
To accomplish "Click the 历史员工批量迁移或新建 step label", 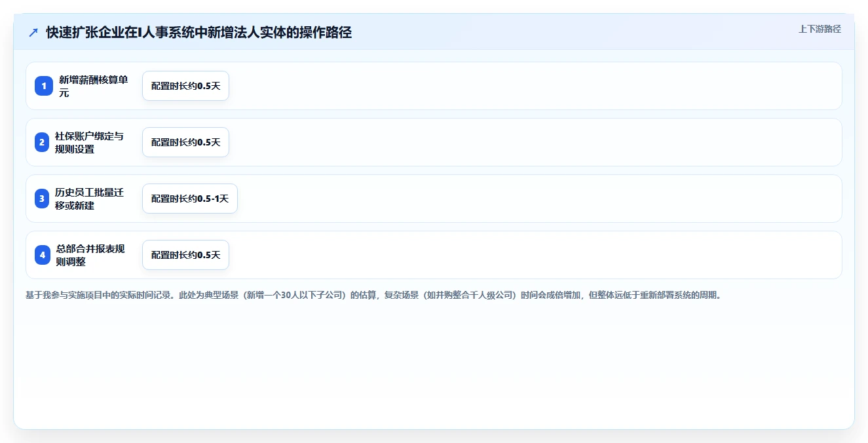I will 89,199.
